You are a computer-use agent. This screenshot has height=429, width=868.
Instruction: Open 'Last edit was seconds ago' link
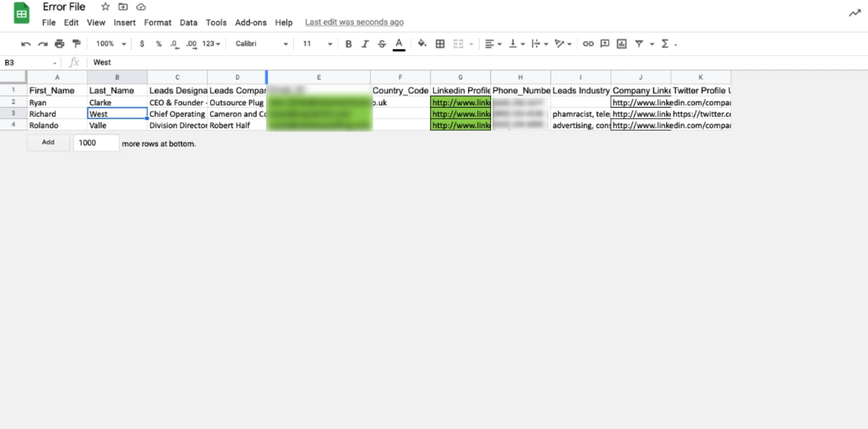coord(354,22)
